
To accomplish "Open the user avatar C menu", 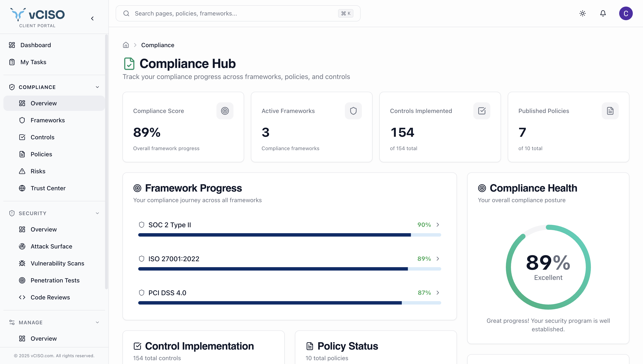I will click(626, 13).
